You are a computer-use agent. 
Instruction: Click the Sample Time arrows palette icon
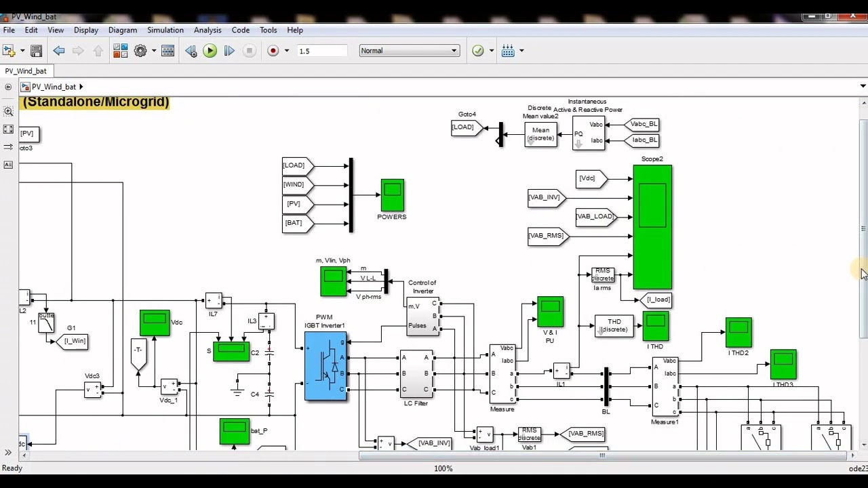8,147
